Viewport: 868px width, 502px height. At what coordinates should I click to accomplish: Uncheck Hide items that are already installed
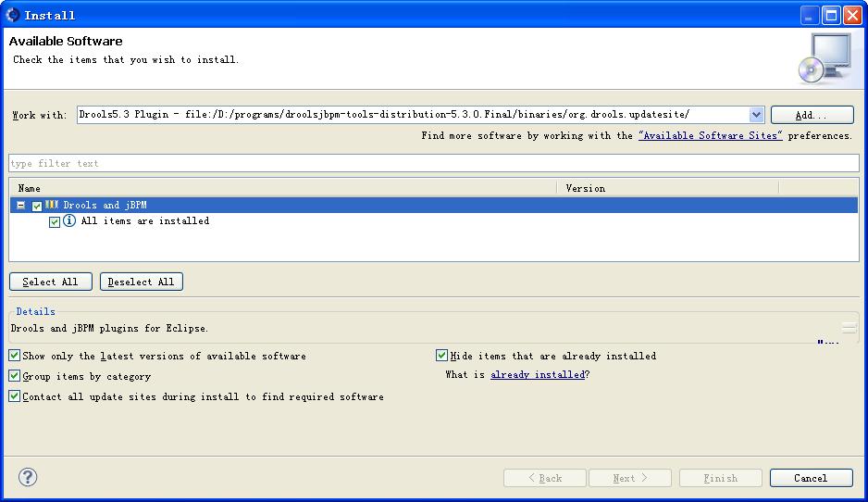[441, 355]
